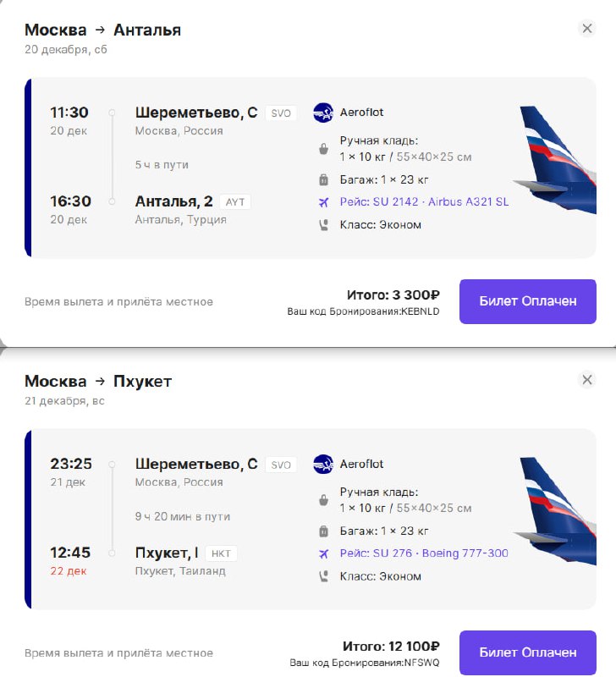Click seat class icon on Antalya flight
This screenshot has height=677, width=616.
(x=323, y=225)
